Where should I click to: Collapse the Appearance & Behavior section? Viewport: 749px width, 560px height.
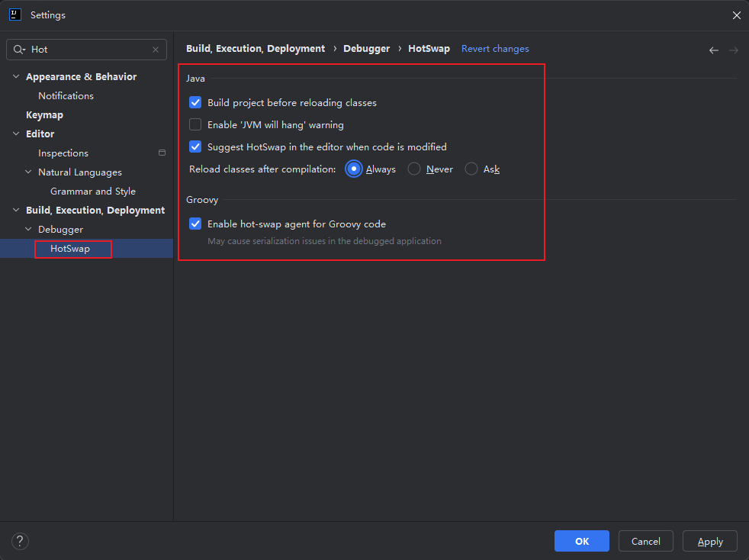16,76
